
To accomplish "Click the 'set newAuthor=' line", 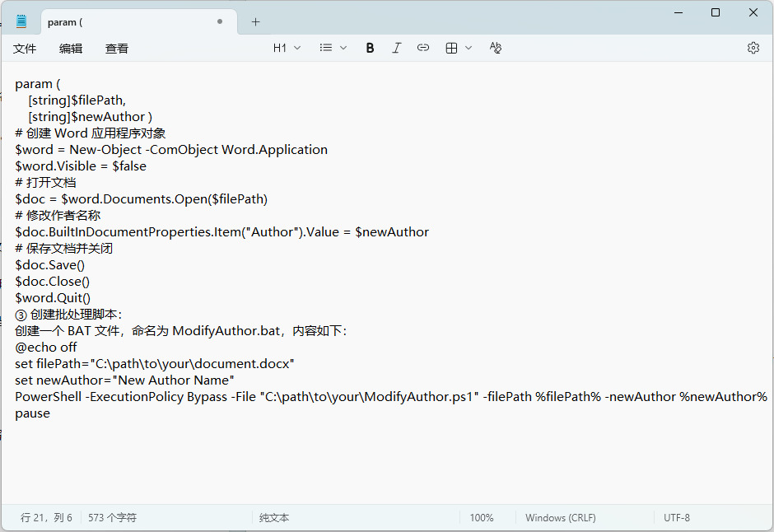I will click(124, 380).
